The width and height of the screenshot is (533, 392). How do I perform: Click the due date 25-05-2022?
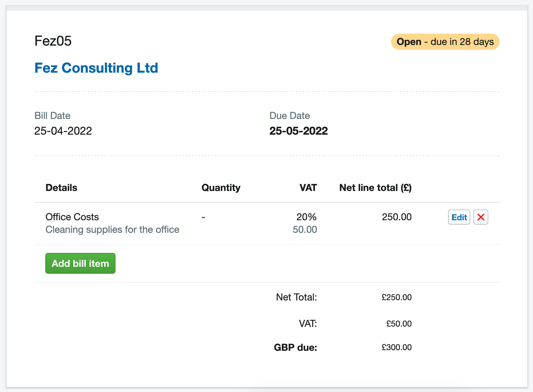pyautogui.click(x=298, y=131)
